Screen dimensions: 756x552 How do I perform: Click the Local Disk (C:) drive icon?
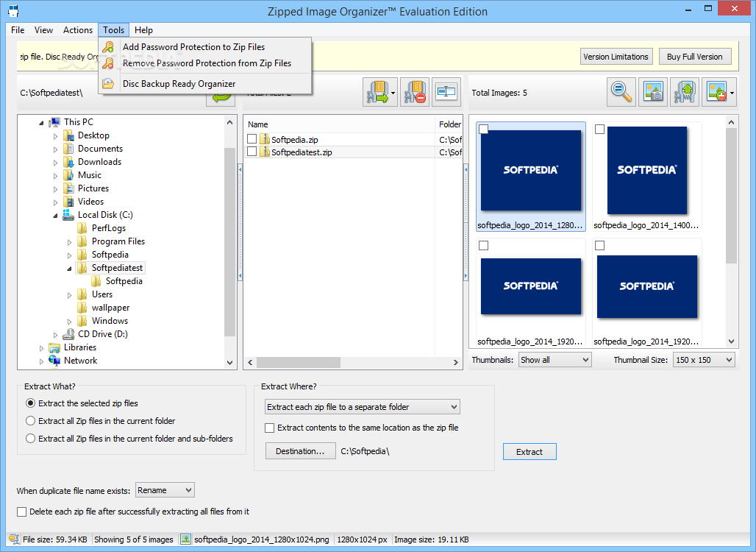click(68, 215)
